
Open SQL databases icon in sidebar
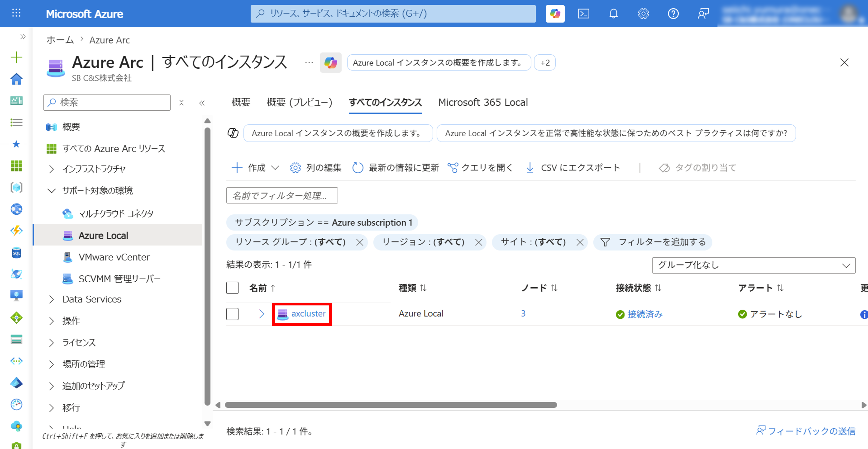tap(16, 253)
